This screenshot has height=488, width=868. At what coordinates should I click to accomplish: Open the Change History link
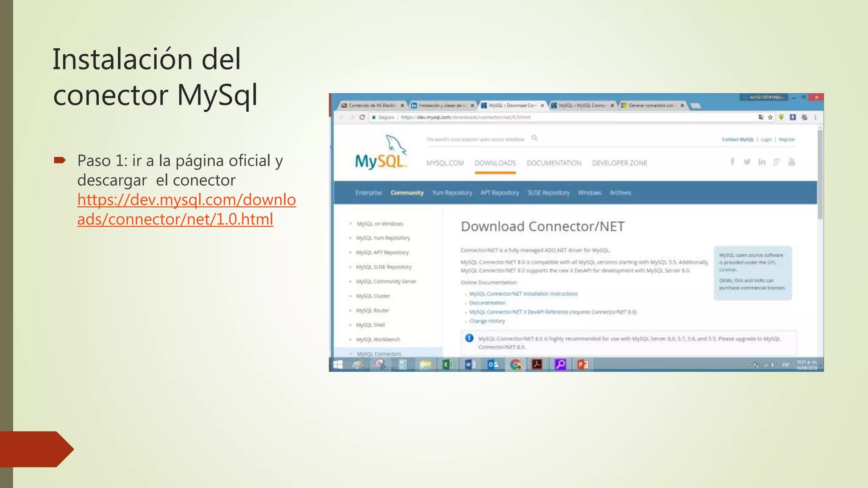point(487,321)
